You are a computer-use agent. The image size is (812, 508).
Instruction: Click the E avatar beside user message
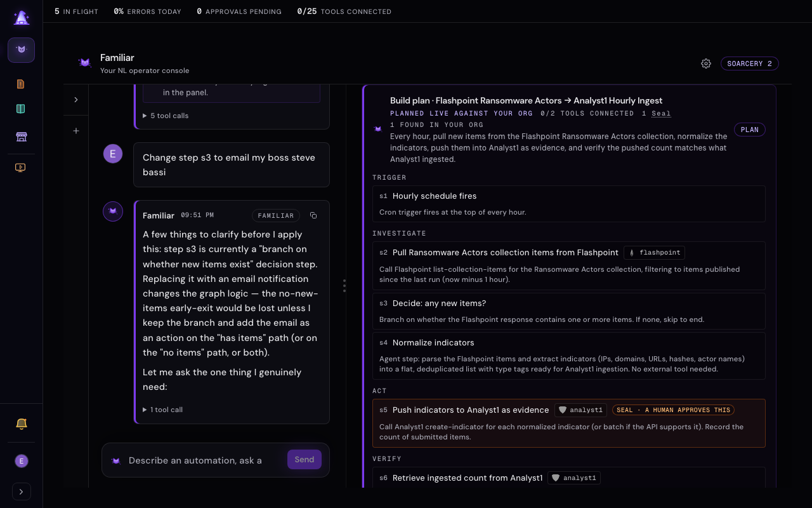[113, 153]
